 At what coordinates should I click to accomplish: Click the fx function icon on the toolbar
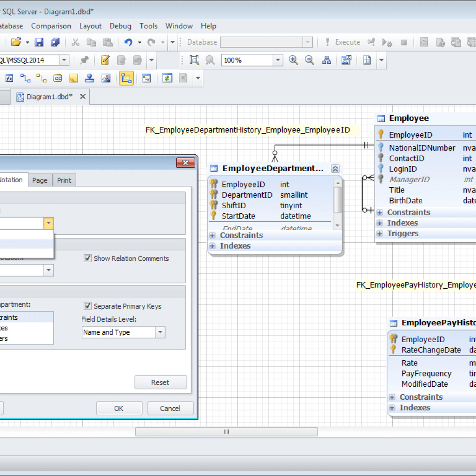pos(9,78)
